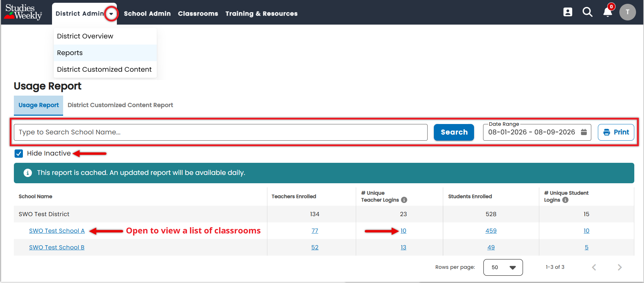Select Reports from the dropdown menu
Viewport: 644px width, 283px height.
tap(105, 53)
